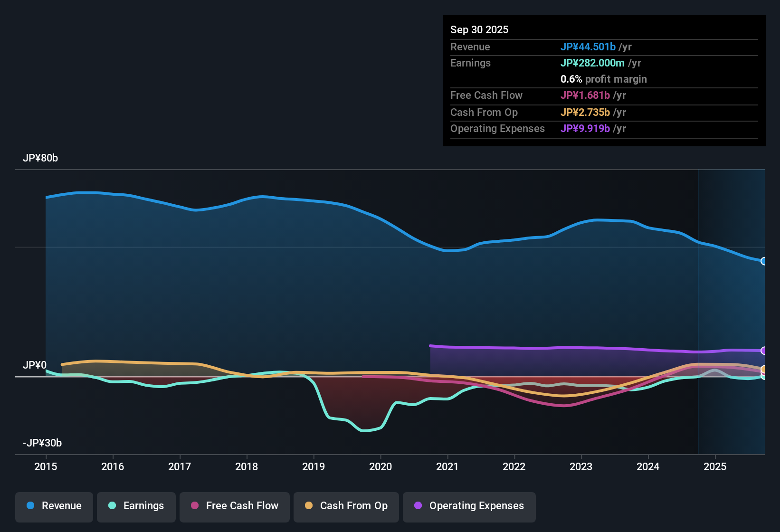Viewport: 780px width, 532px height.
Task: Toggle the Earnings series off
Action: pos(136,506)
